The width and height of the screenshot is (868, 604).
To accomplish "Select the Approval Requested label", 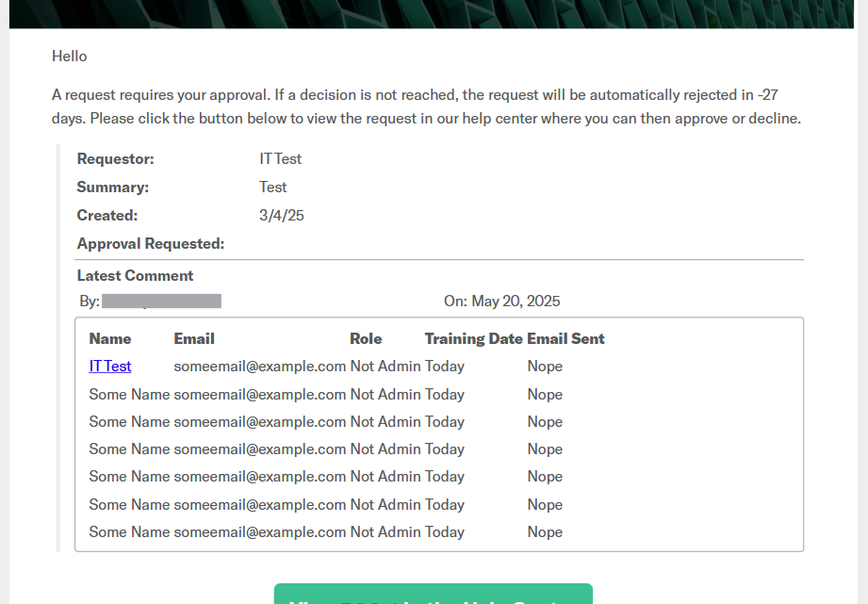I will (x=150, y=243).
